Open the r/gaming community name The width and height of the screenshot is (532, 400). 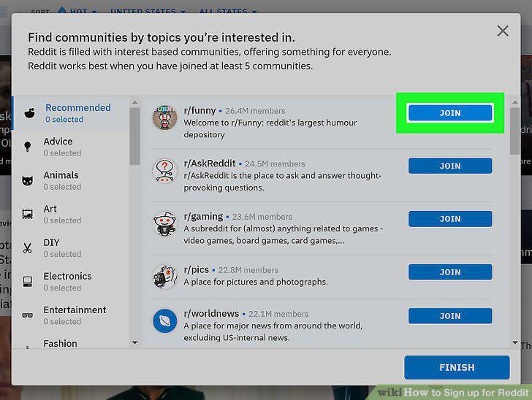coord(203,217)
